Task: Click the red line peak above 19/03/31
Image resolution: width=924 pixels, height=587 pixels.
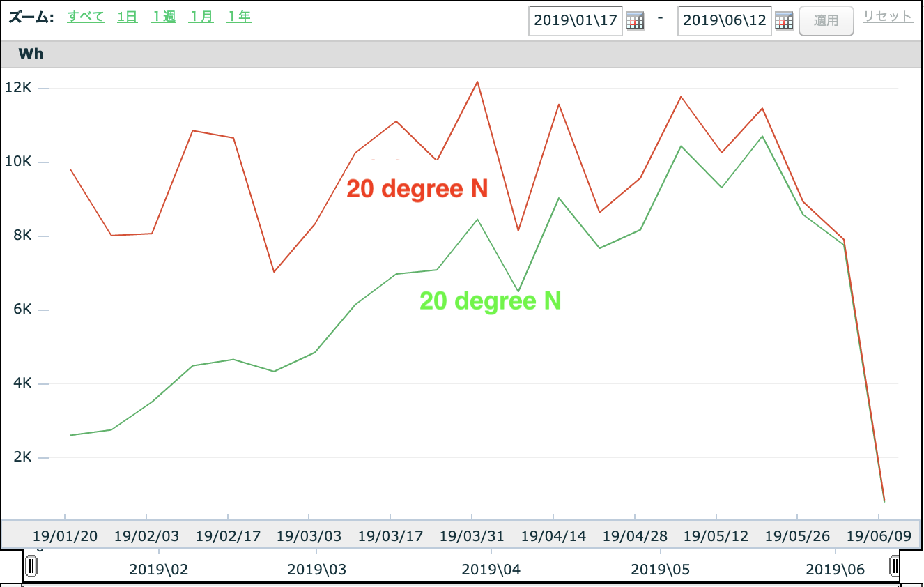Action: click(x=477, y=82)
